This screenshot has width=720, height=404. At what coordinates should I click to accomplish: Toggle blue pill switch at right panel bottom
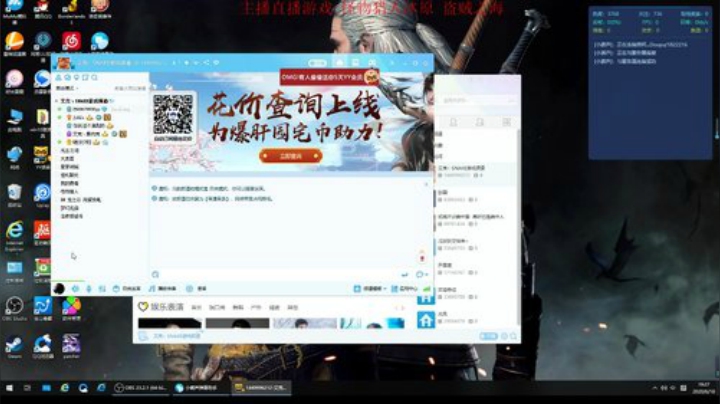[x=488, y=337]
